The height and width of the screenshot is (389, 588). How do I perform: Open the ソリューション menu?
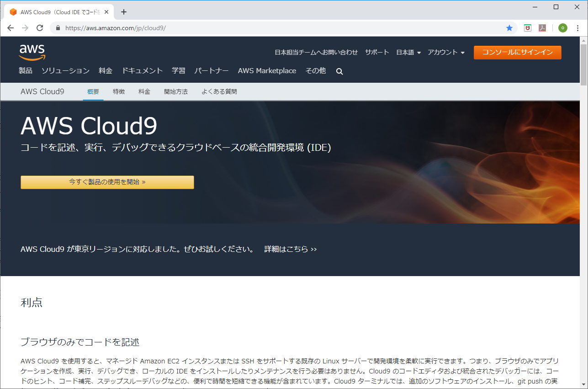[65, 71]
